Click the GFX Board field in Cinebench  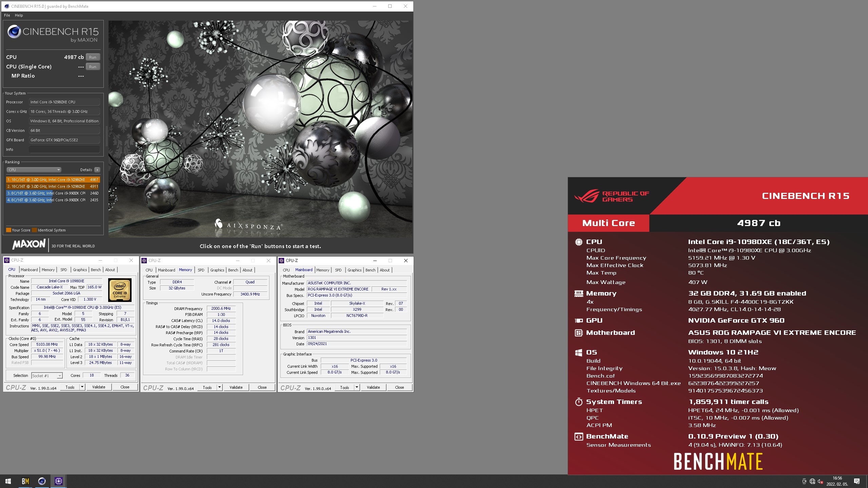64,140
